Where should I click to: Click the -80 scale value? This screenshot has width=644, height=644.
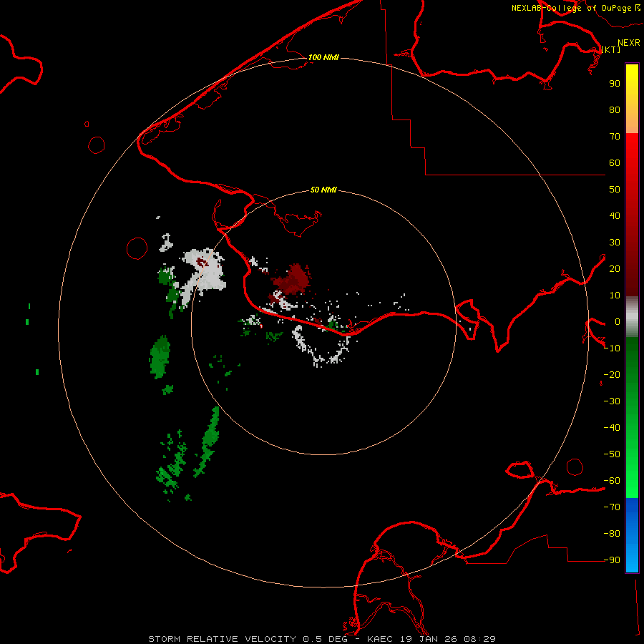[x=612, y=534]
